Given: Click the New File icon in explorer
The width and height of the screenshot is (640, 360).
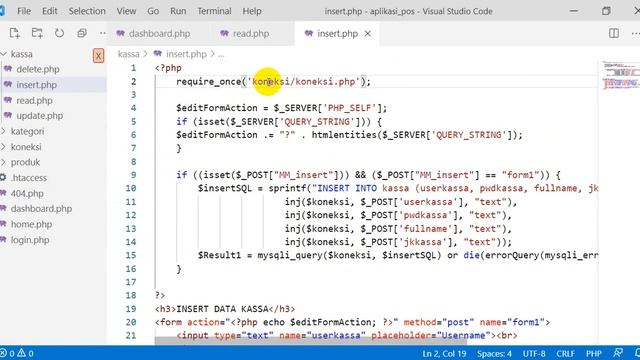Looking at the screenshot, I should 15,33.
